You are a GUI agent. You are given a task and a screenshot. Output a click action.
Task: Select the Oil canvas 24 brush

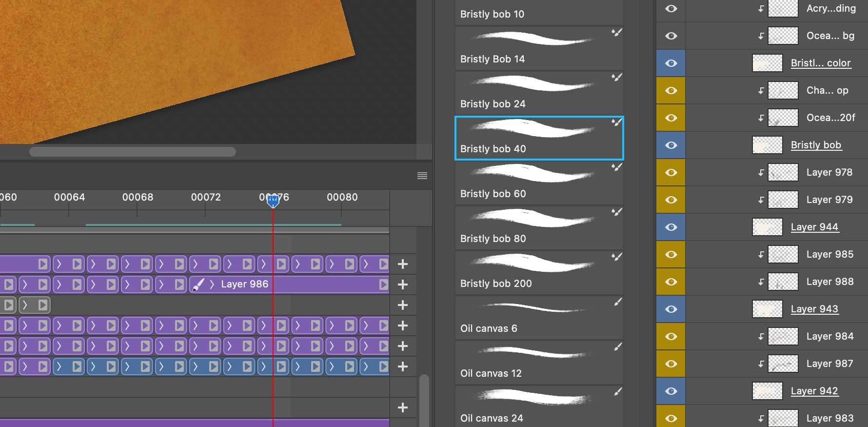click(539, 407)
